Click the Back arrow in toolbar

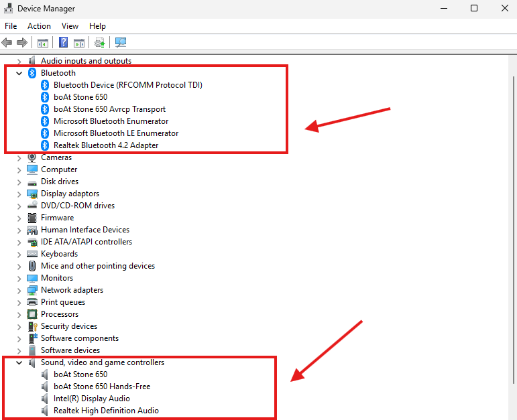[x=7, y=43]
